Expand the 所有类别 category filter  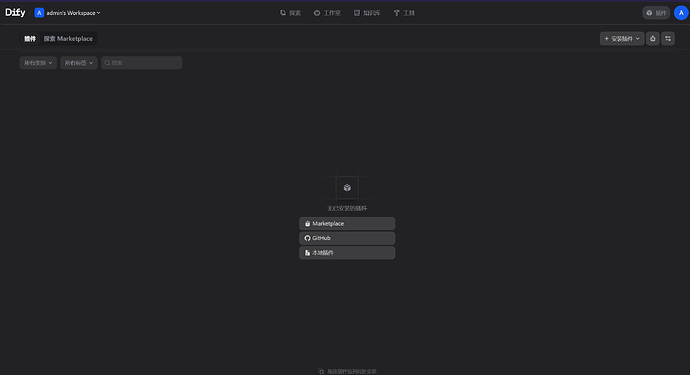pos(38,63)
